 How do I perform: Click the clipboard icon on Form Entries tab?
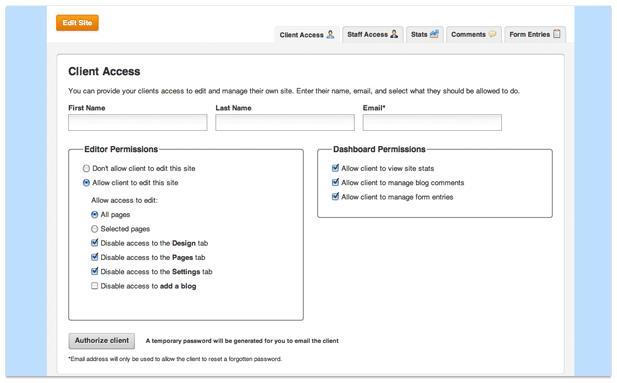pos(556,34)
